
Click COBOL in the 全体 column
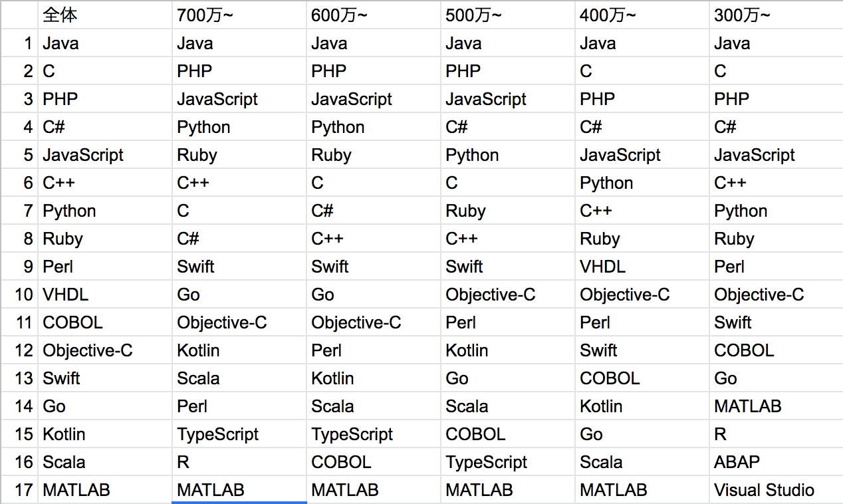coord(72,323)
